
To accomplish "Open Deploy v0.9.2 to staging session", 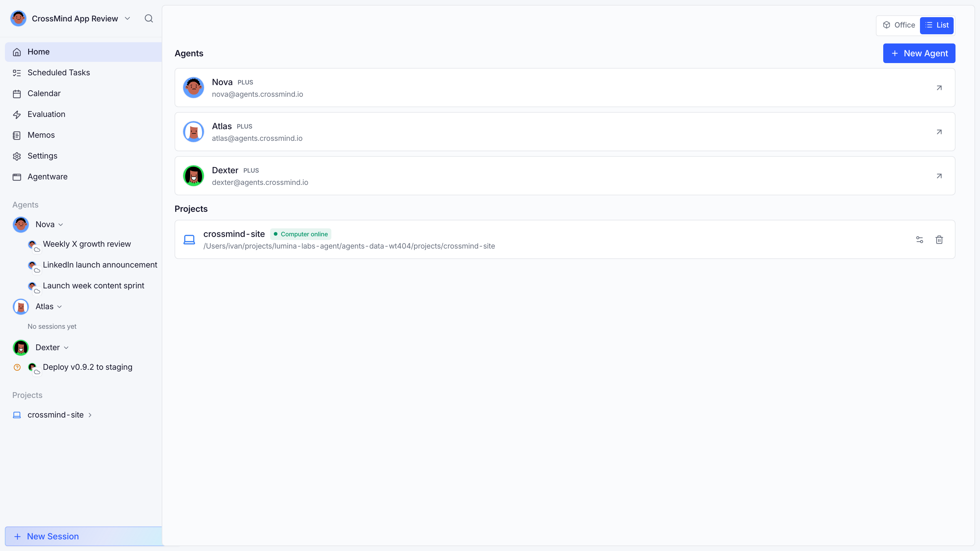I will tap(88, 367).
